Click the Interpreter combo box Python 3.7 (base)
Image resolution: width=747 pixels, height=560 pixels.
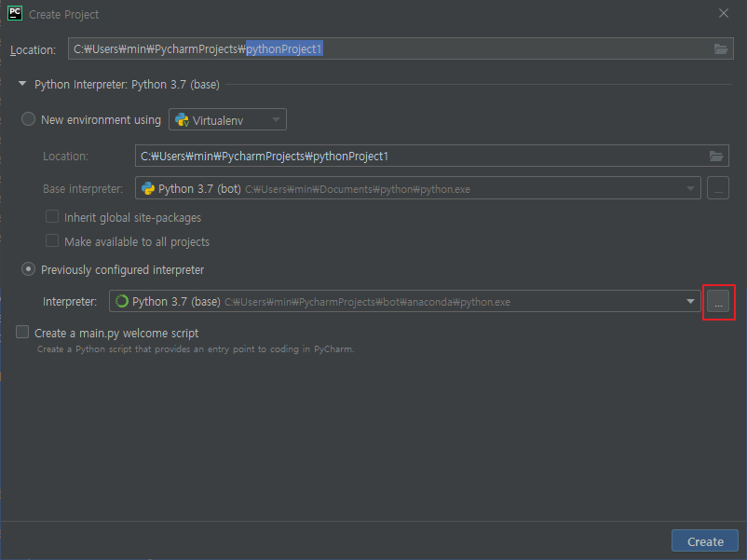[x=405, y=301]
